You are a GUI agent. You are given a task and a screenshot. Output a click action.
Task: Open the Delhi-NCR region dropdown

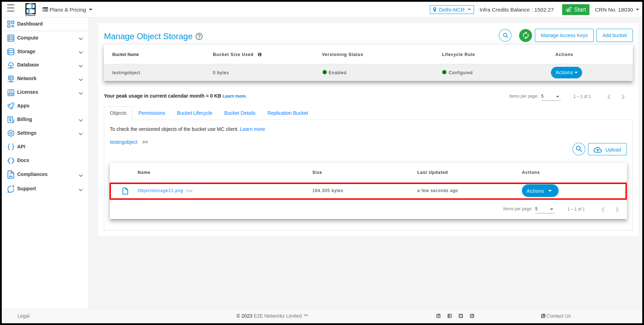[x=452, y=10]
